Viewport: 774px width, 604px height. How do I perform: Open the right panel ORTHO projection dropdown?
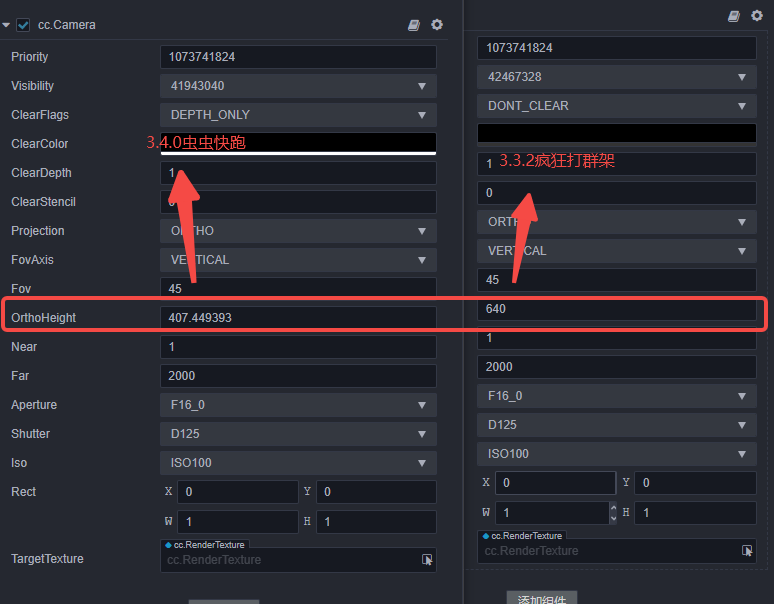tap(617, 222)
